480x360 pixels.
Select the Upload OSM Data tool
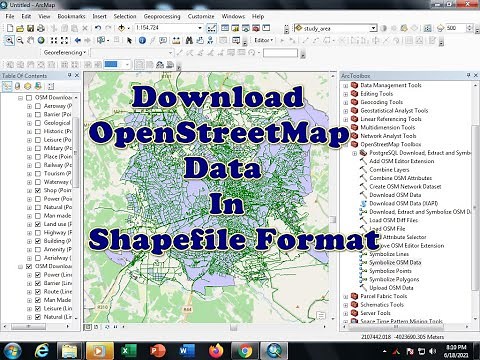tap(391, 288)
